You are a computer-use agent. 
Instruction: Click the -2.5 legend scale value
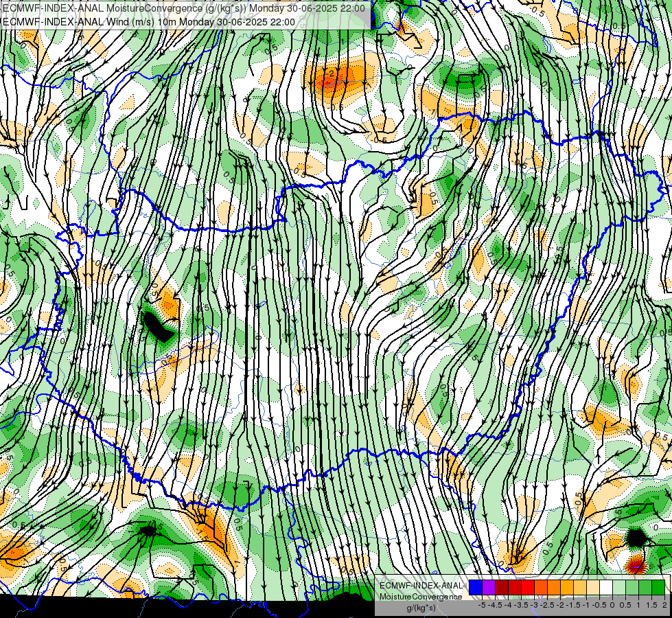pos(547,605)
